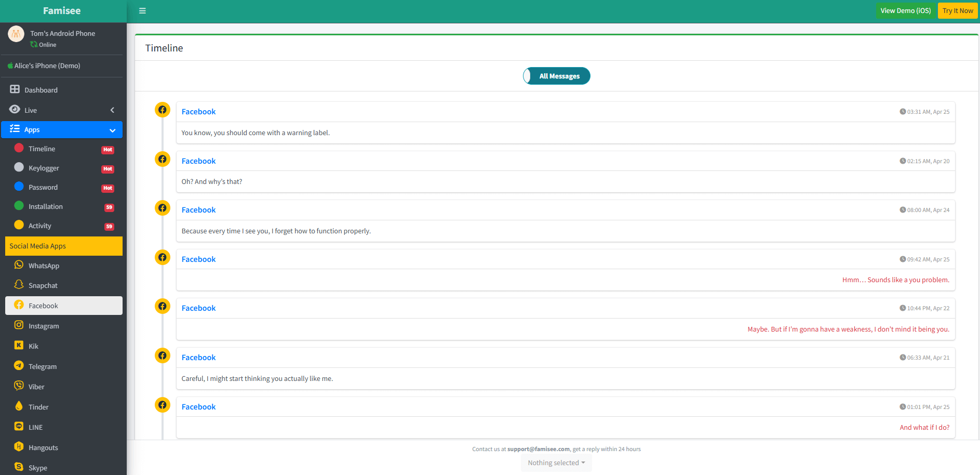This screenshot has width=980, height=475.
Task: Click the red Timeline circle icon
Action: coord(19,148)
